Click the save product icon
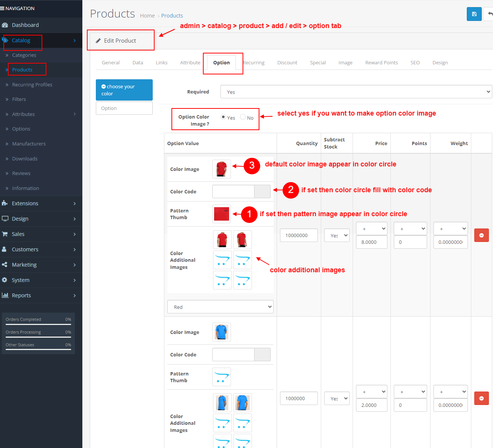Image resolution: width=493 pixels, height=448 pixels. 474,14
